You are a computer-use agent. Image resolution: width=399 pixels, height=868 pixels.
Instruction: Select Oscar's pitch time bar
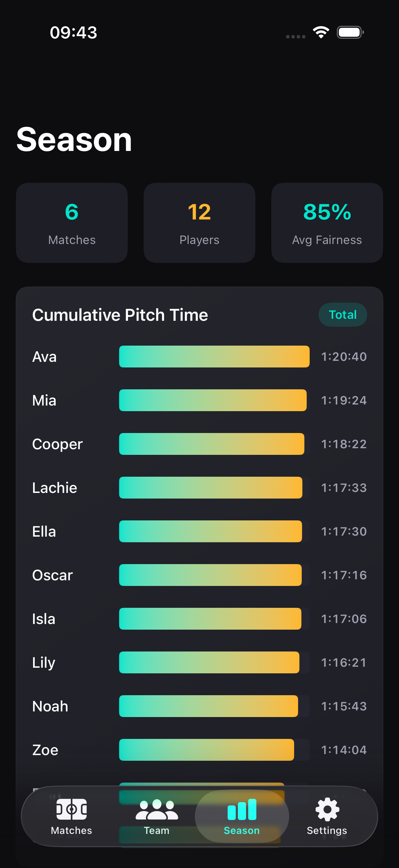tap(210, 575)
